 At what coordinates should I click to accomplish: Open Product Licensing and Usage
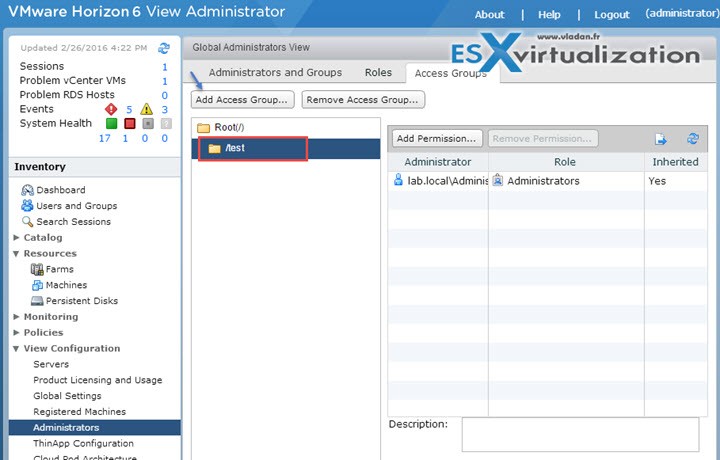(x=98, y=380)
